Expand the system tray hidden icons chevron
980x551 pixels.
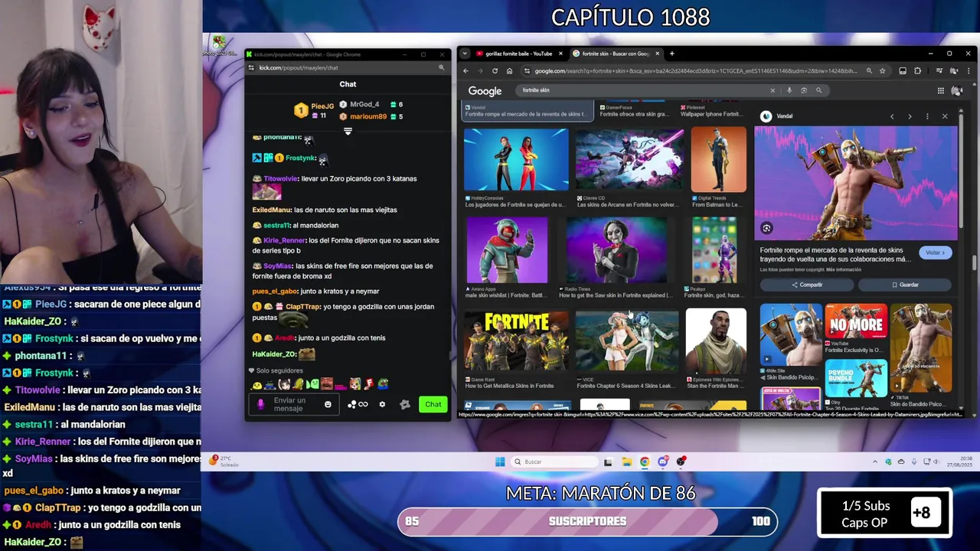click(875, 461)
